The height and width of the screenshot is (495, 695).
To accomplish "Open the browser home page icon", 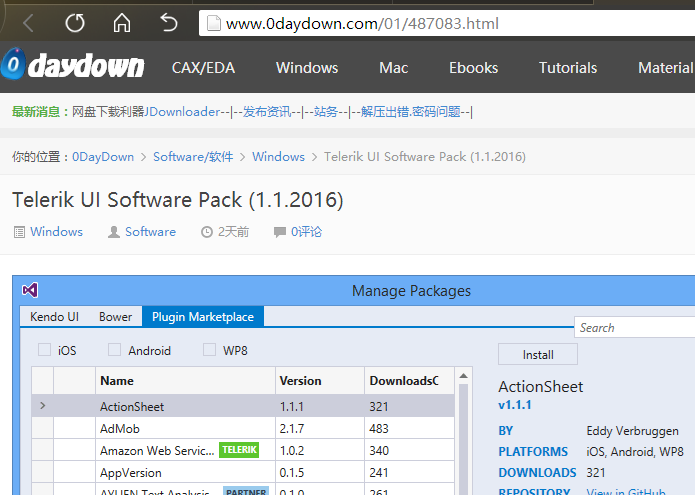I will point(121,23).
